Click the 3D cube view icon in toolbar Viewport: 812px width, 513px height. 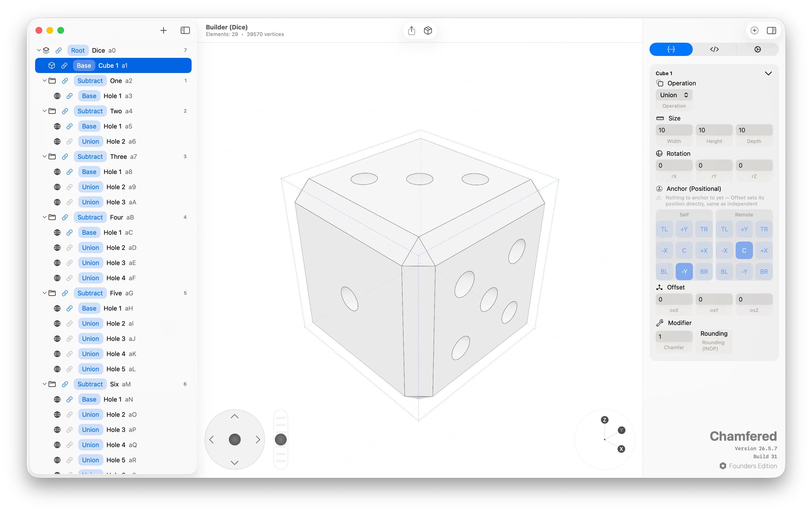[x=428, y=31]
